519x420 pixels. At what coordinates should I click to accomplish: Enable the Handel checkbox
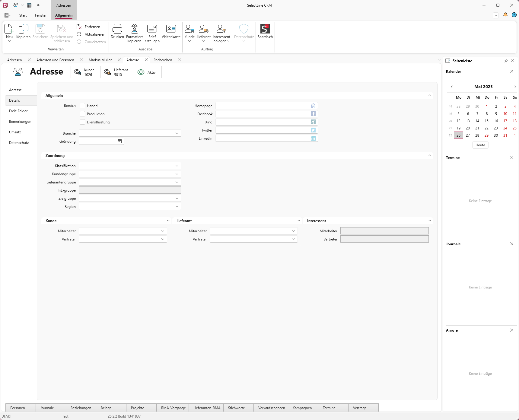pos(82,106)
